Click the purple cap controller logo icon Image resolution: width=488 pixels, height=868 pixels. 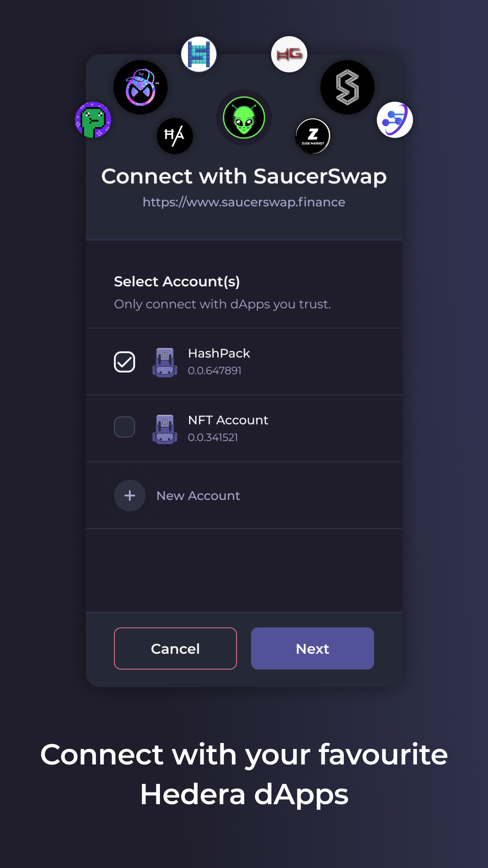coord(141,87)
